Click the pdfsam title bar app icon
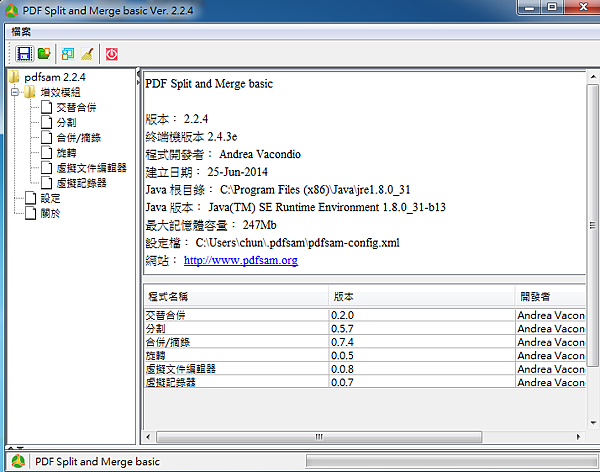Viewport: 600px width, 472px height. [11, 10]
